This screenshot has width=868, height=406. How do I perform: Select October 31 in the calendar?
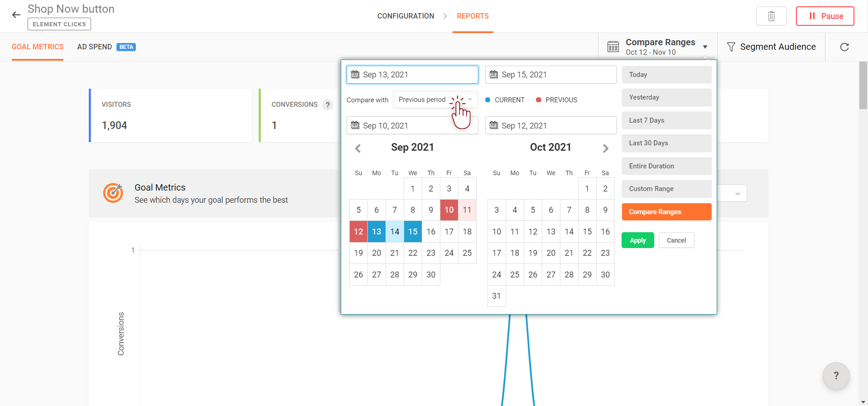(x=497, y=296)
